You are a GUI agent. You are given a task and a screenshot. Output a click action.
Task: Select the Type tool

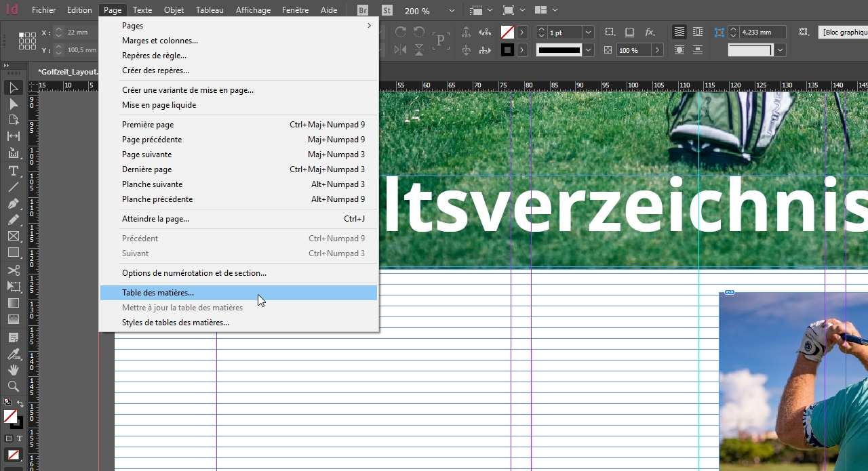click(13, 170)
